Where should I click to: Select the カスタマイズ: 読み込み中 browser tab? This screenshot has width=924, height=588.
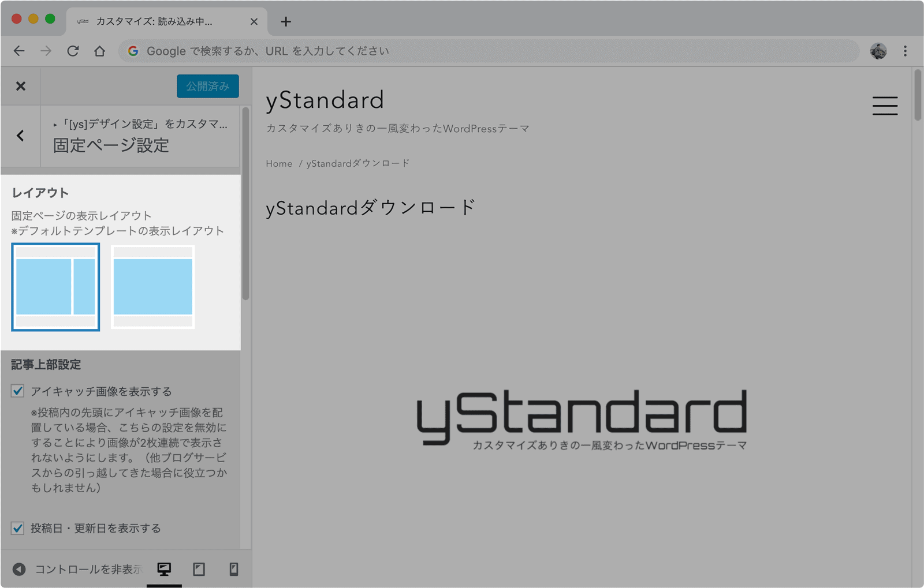point(166,21)
